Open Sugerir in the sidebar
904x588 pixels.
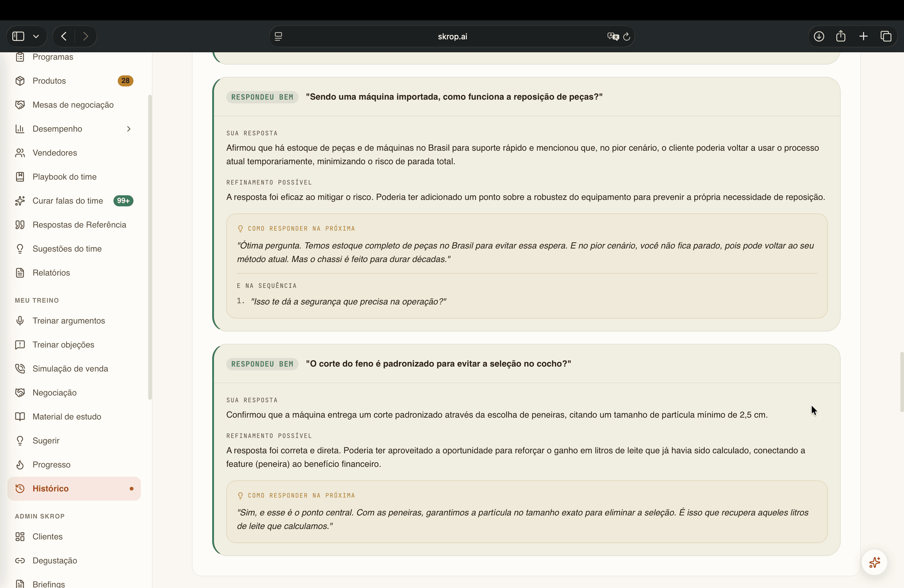[x=74, y=441]
